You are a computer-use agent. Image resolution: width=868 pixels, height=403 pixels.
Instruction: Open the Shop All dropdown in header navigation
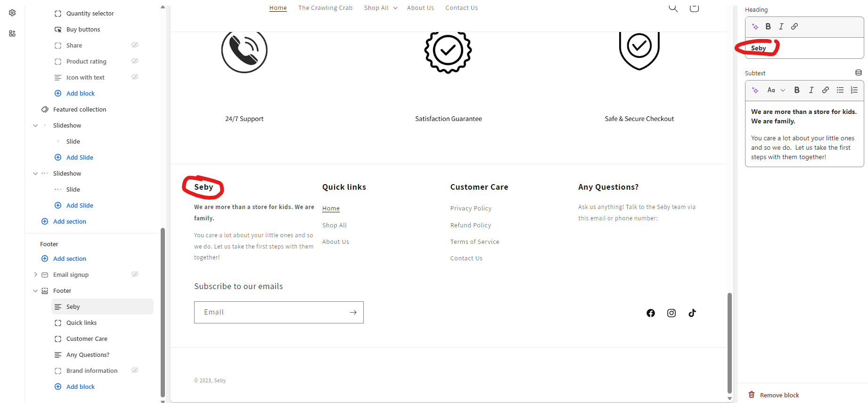click(381, 8)
